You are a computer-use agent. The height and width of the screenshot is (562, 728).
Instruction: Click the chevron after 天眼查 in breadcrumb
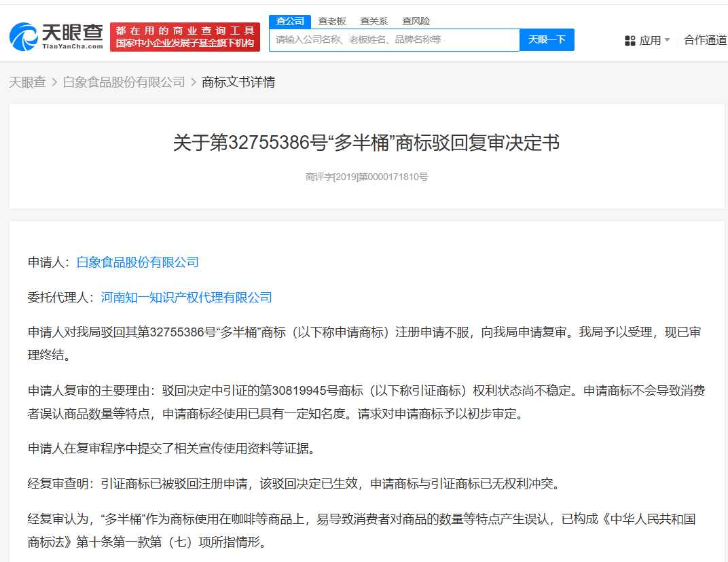click(x=54, y=82)
